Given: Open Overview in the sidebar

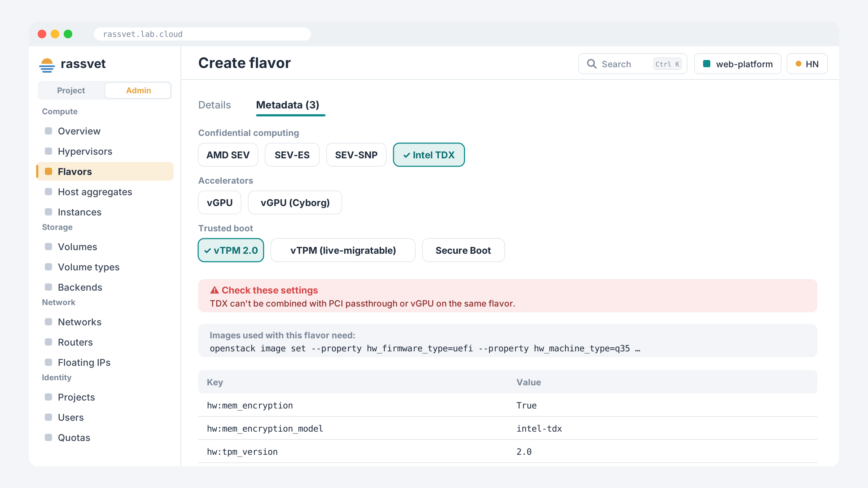Looking at the screenshot, I should [105, 131].
